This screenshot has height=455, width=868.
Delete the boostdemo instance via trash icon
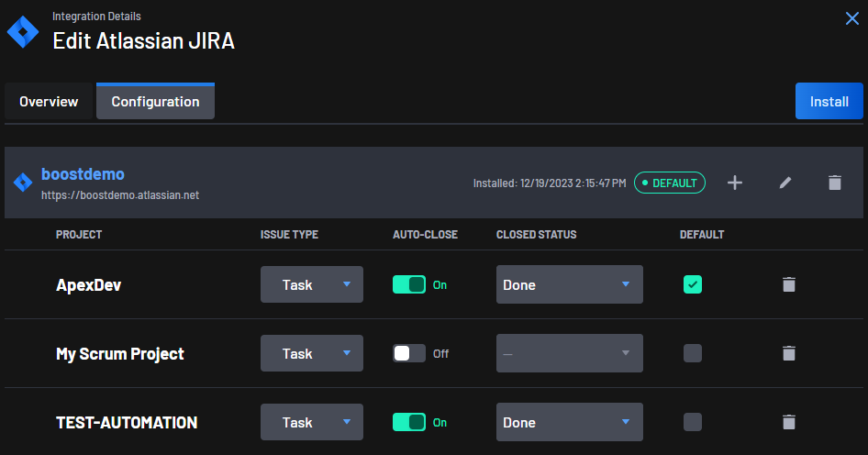coord(835,183)
